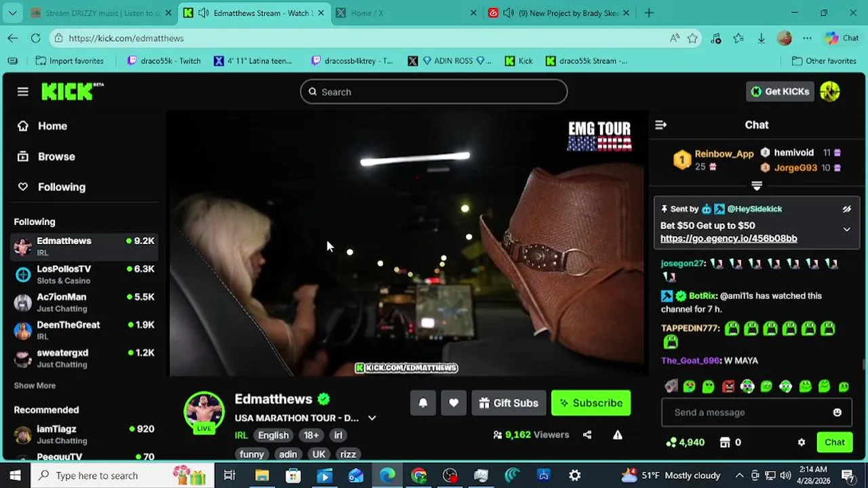Click the Gift Subs button

coord(509,403)
